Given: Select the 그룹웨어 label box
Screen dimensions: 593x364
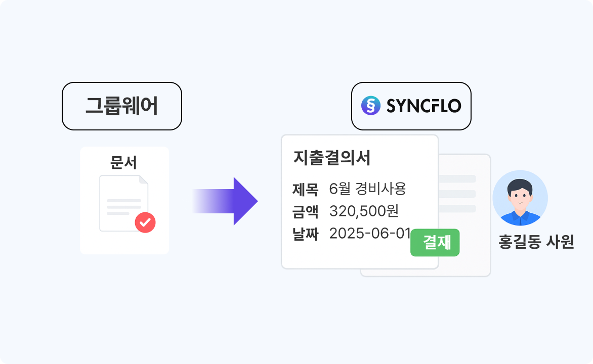Looking at the screenshot, I should tap(121, 106).
